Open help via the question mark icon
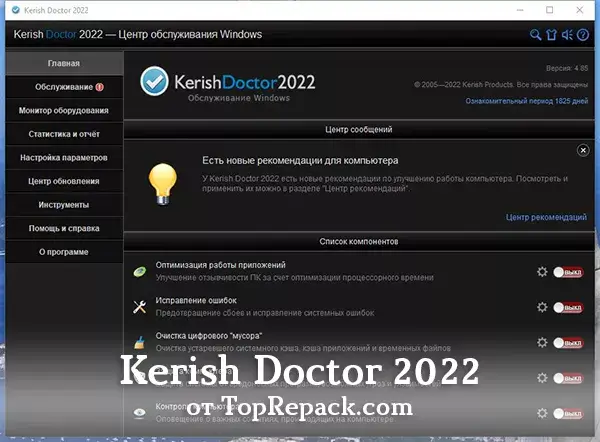The height and width of the screenshot is (442, 600). pyautogui.click(x=583, y=35)
